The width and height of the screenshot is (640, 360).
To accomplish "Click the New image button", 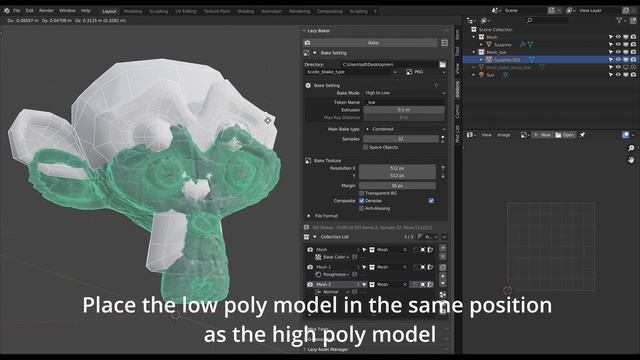I will click(x=542, y=135).
